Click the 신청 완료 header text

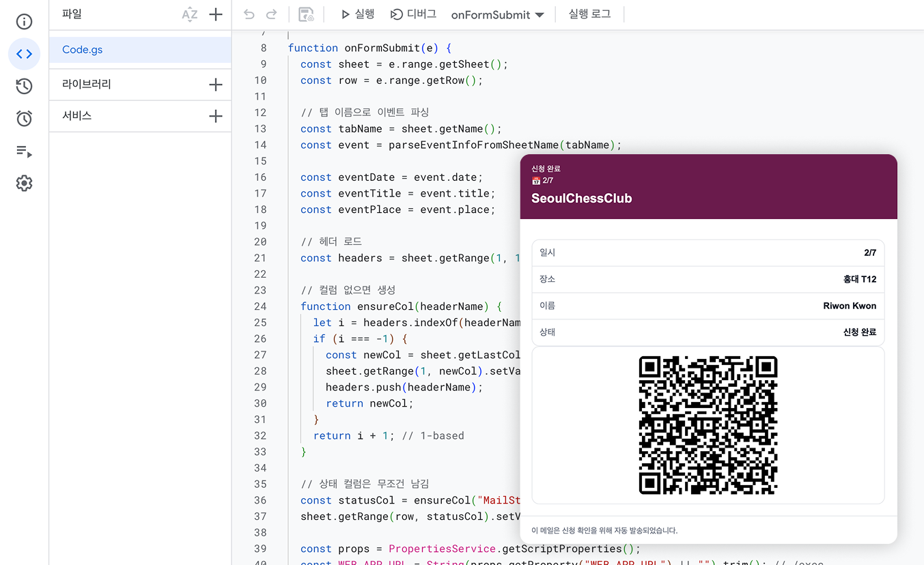click(546, 169)
